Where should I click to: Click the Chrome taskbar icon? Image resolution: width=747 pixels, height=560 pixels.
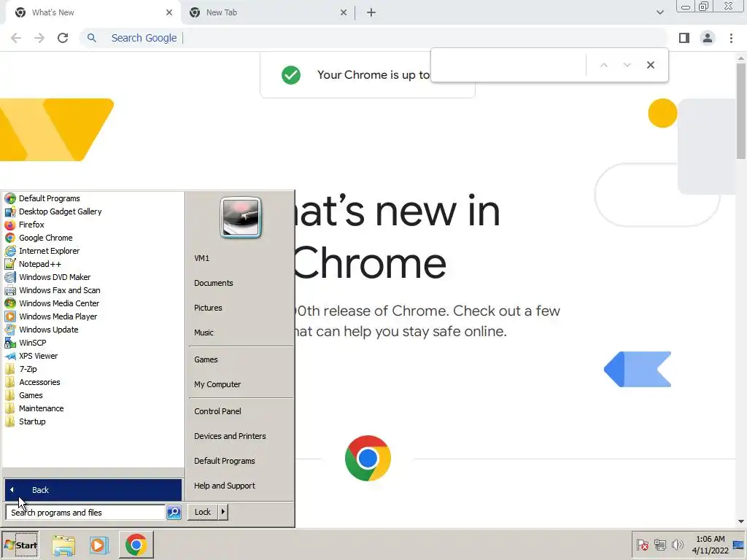pyautogui.click(x=136, y=545)
